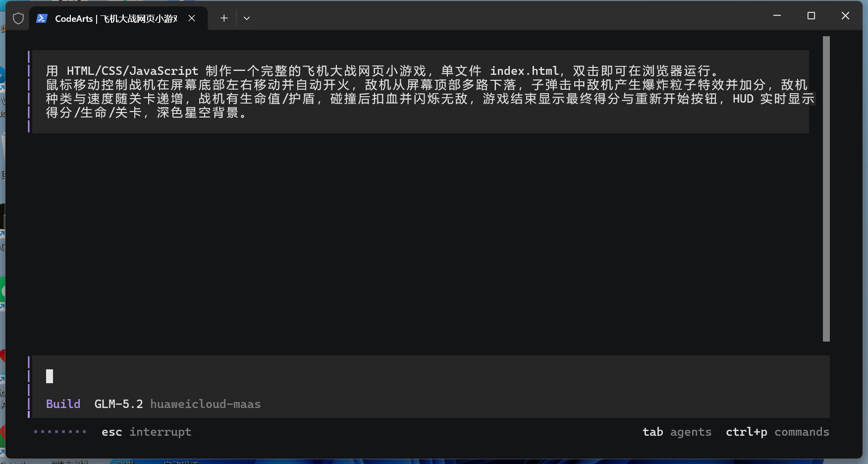Maximize the terminal window
The width and height of the screenshot is (868, 464).
point(811,16)
